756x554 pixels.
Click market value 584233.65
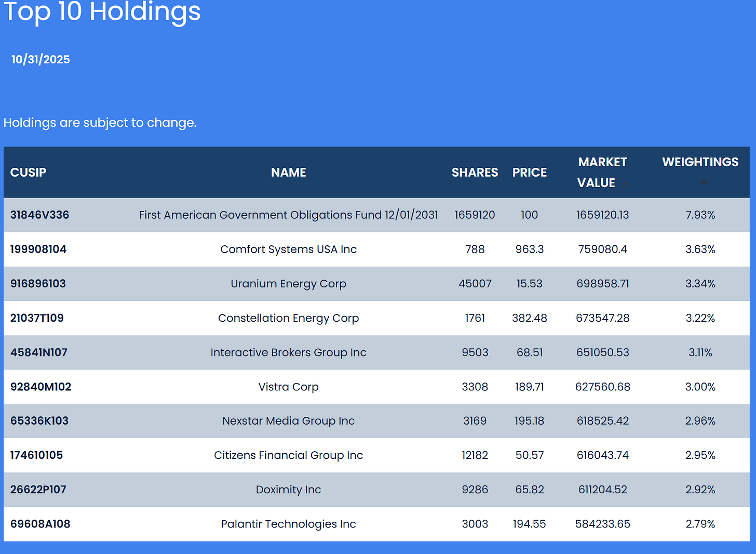click(603, 524)
